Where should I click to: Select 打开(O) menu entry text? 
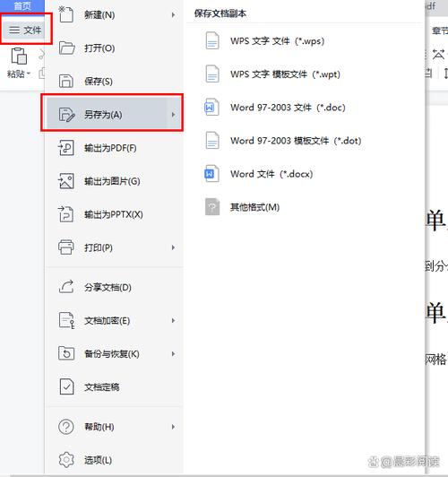(x=99, y=48)
